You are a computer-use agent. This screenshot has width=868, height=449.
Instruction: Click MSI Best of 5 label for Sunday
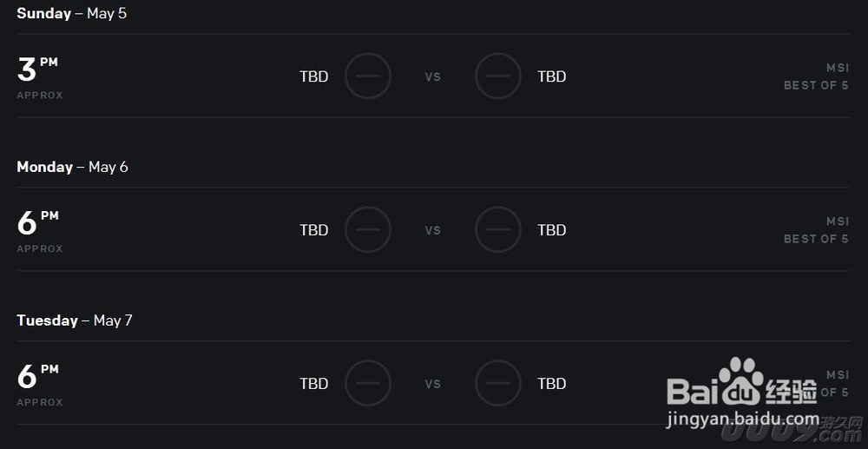point(816,76)
